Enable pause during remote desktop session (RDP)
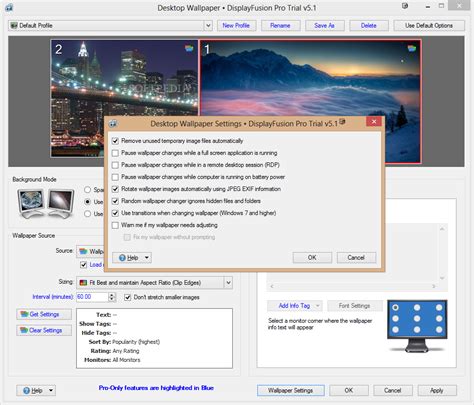This screenshot has width=474, height=405. pyautogui.click(x=115, y=165)
